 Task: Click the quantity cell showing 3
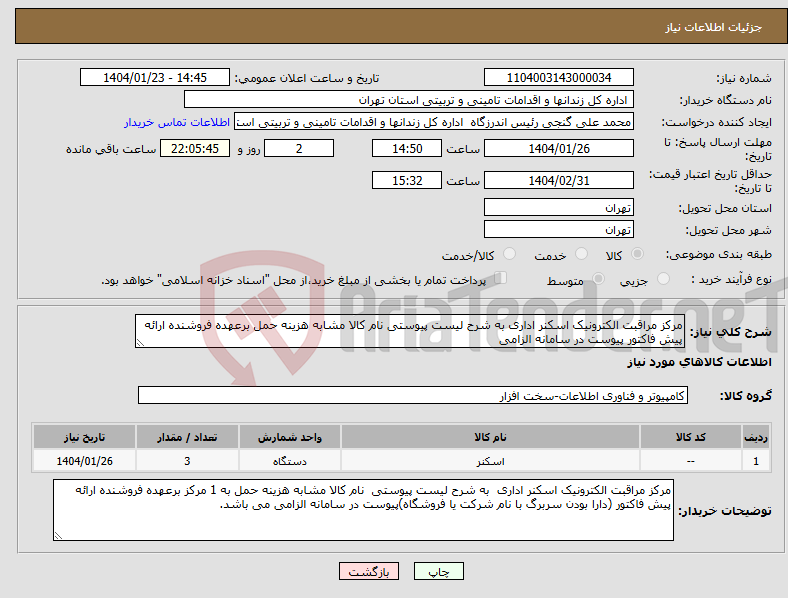coord(187,461)
